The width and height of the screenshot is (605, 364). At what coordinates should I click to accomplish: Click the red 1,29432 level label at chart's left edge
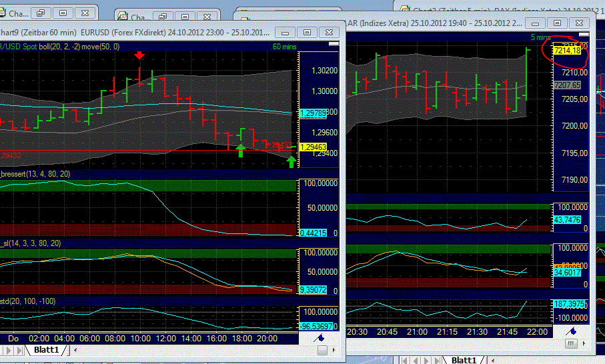(x=11, y=155)
